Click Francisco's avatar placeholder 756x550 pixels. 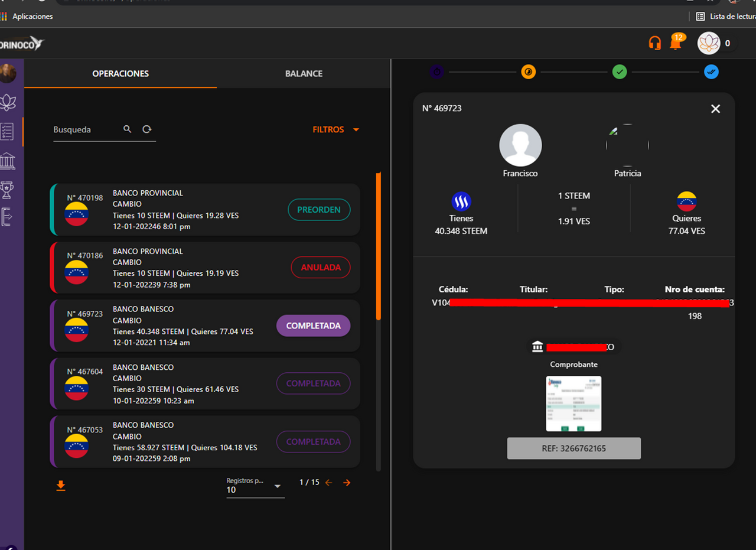(x=520, y=145)
